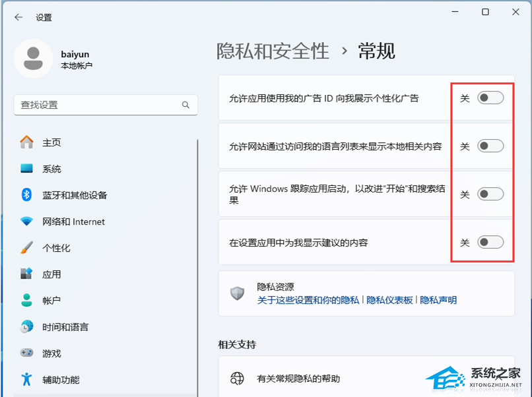
Task: Click the 游戏 controller icon
Action: point(27,353)
